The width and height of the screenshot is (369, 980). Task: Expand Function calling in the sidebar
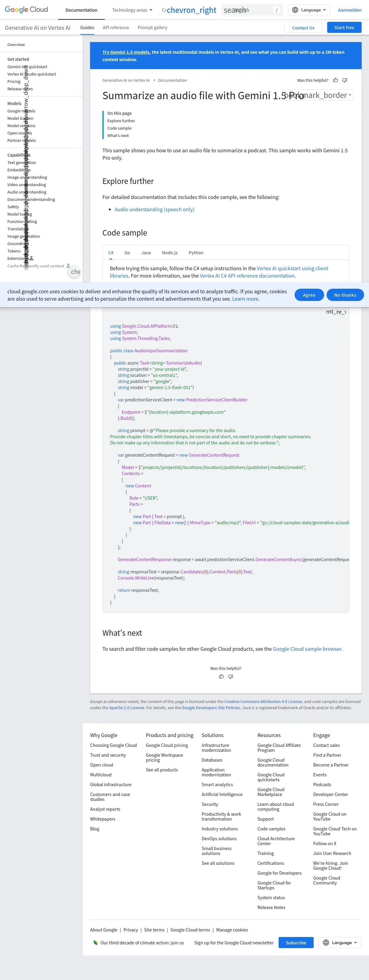coord(22,221)
